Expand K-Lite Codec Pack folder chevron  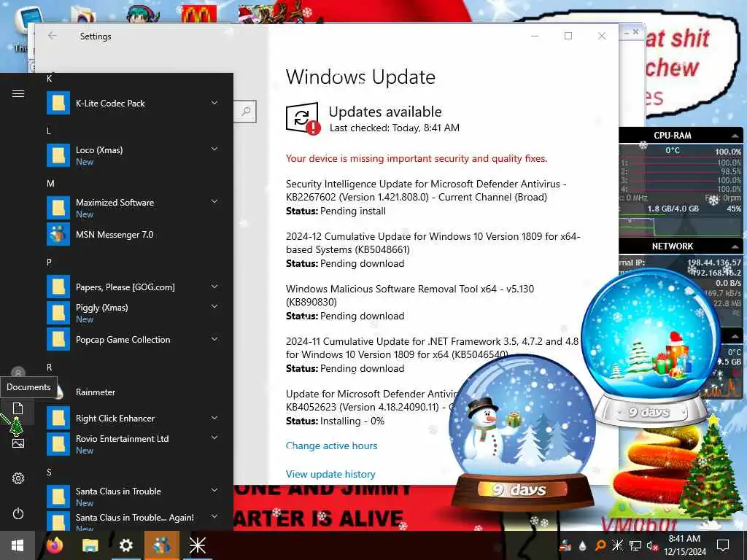214,103
